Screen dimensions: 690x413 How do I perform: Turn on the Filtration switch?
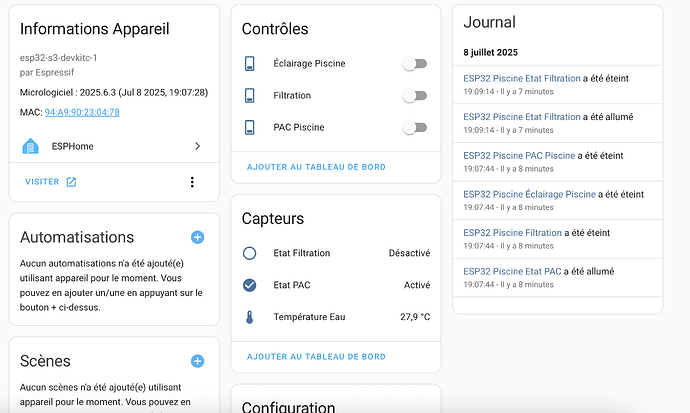[x=415, y=95]
